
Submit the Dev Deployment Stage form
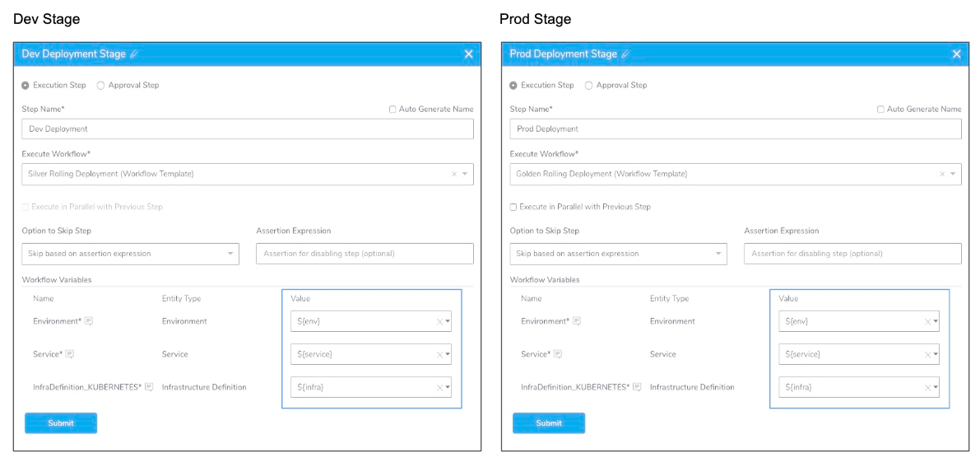point(61,422)
